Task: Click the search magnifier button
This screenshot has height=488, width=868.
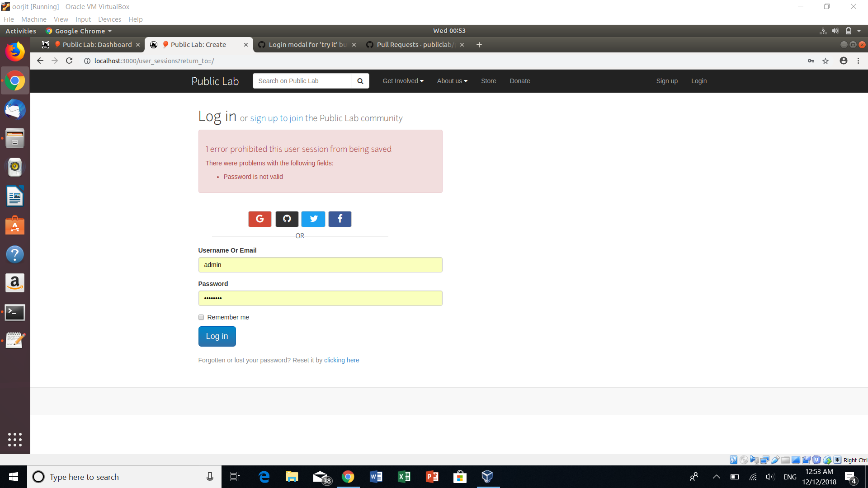Action: 360,81
